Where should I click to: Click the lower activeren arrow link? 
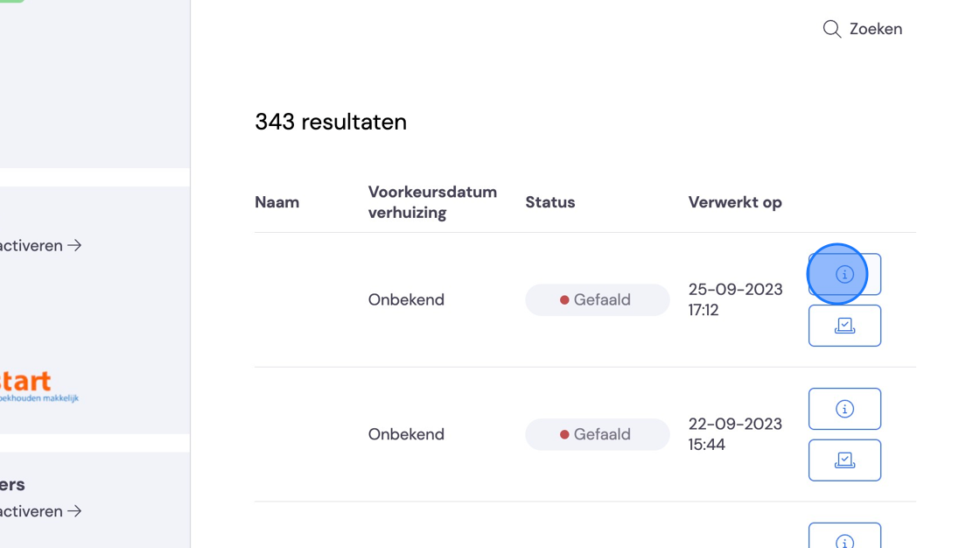pyautogui.click(x=40, y=511)
